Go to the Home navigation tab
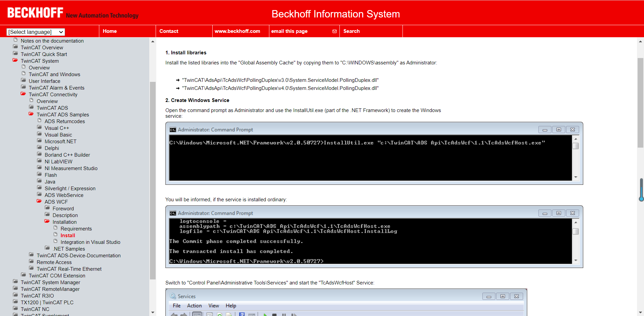644x316 pixels. 110,31
